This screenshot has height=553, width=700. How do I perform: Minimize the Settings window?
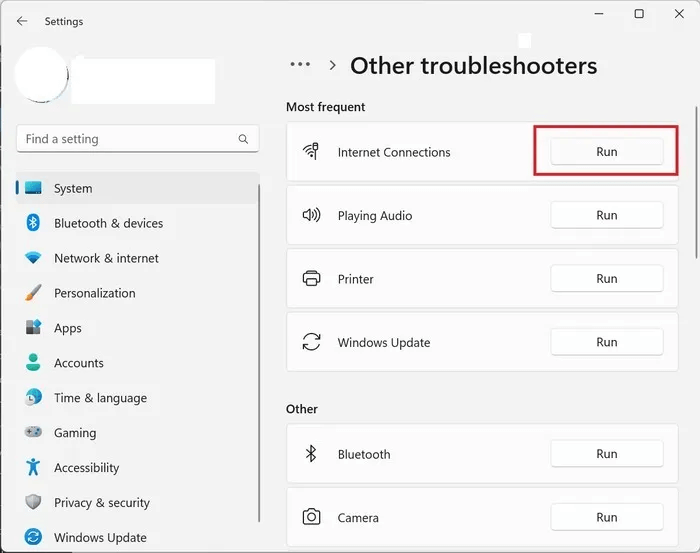pyautogui.click(x=599, y=14)
